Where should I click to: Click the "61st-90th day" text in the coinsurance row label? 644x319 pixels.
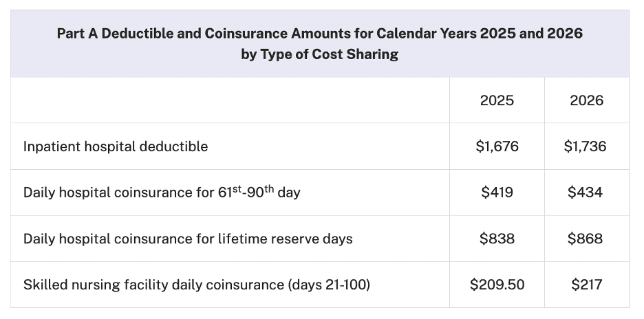(258, 192)
